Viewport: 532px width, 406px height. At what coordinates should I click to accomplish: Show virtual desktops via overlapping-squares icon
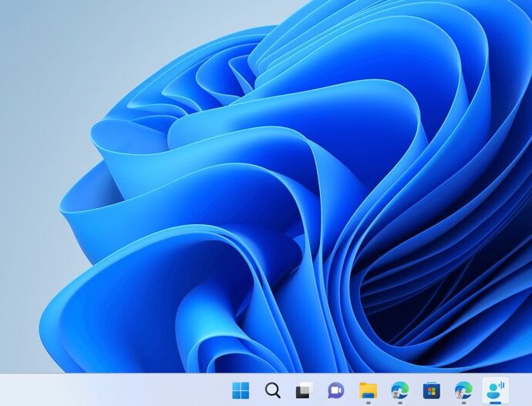(x=304, y=390)
